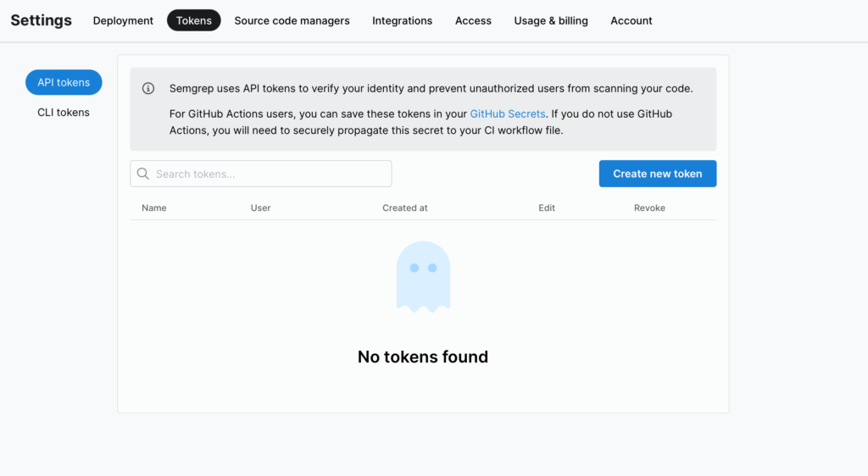868x476 pixels.
Task: Select API tokens in the sidebar
Action: point(64,82)
